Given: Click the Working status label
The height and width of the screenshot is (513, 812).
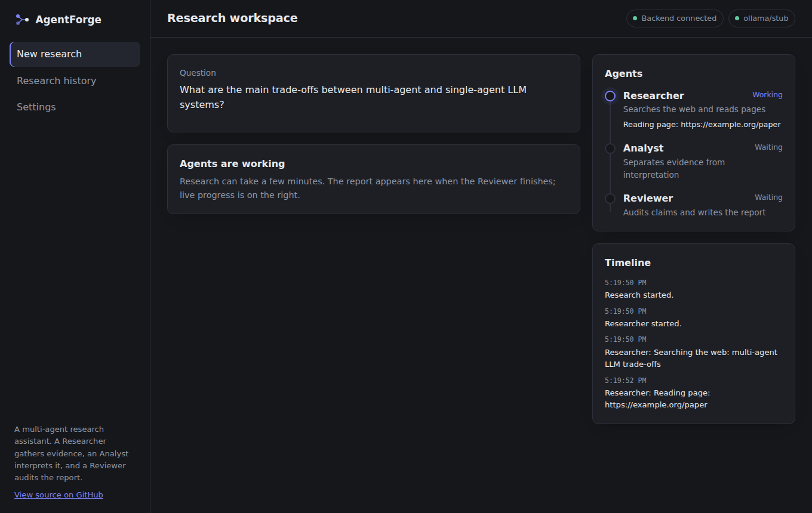Looking at the screenshot, I should point(767,95).
